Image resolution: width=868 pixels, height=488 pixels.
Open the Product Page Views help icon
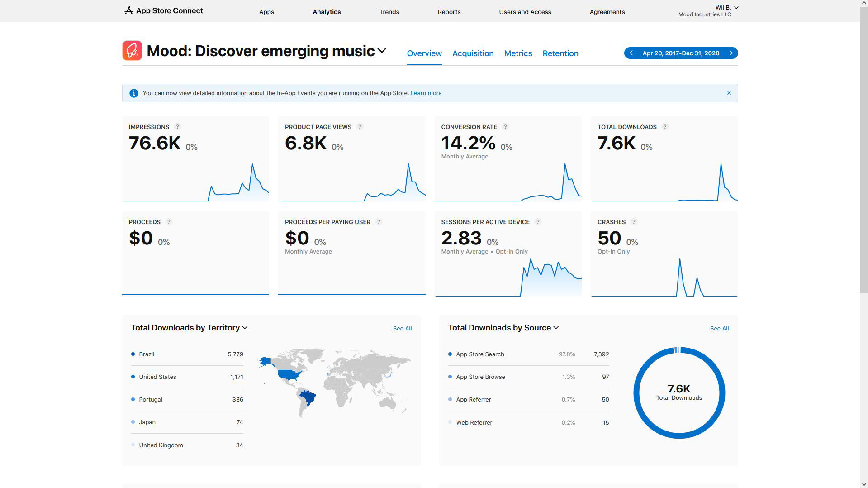pyautogui.click(x=360, y=127)
